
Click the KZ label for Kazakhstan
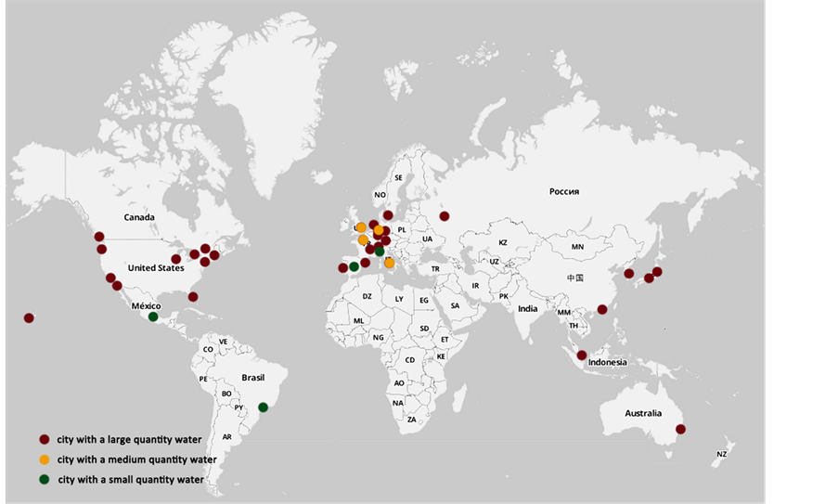coord(502,242)
